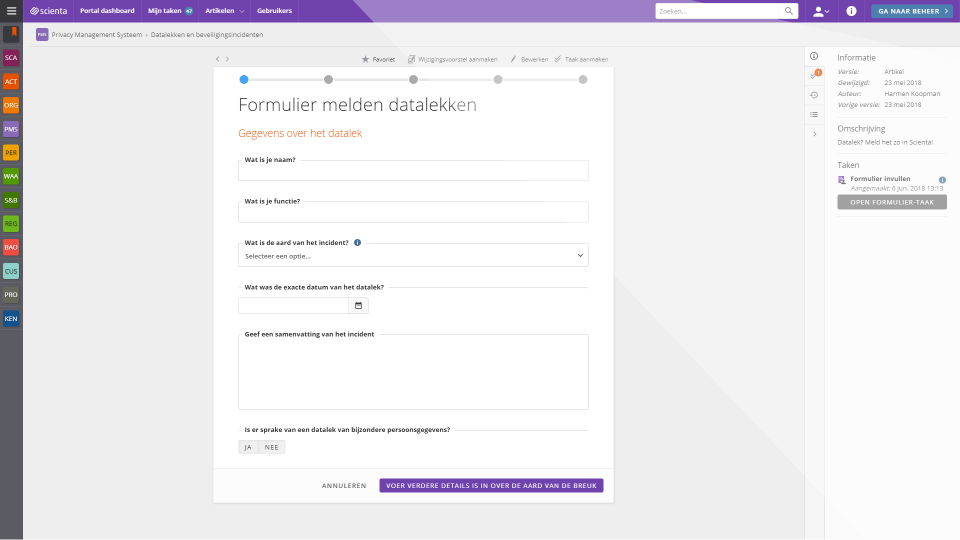Open the S&B module tile
The height and width of the screenshot is (540, 960).
coord(11,200)
